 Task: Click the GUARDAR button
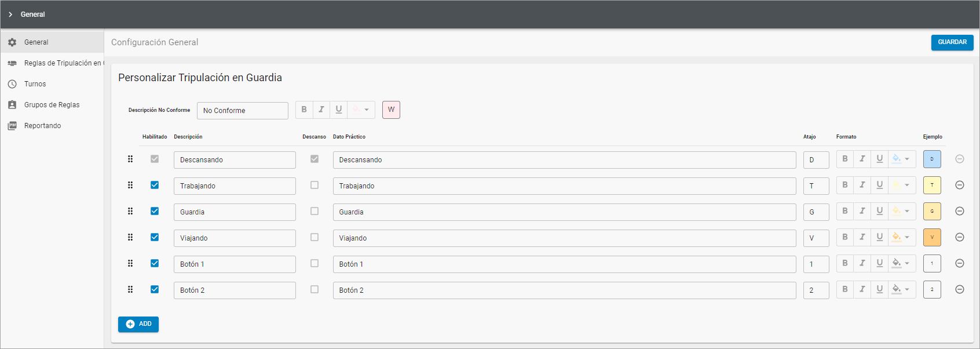coord(952,42)
